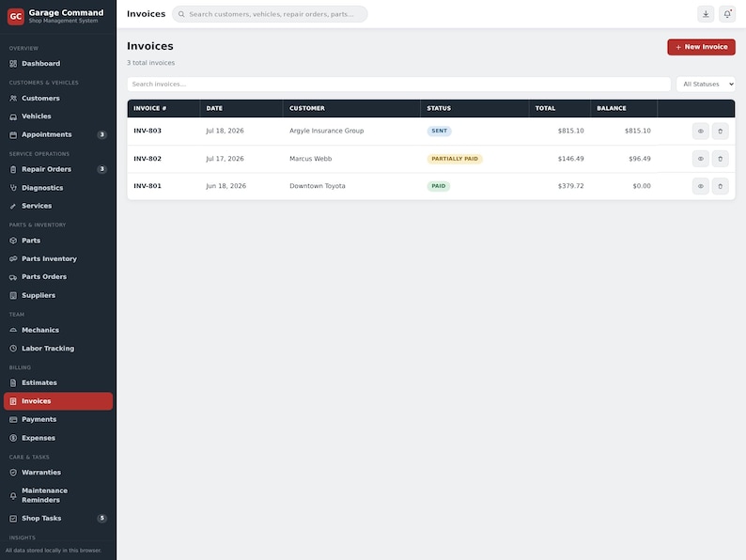
Task: Click the Appointments badge showing 3
Action: point(101,135)
